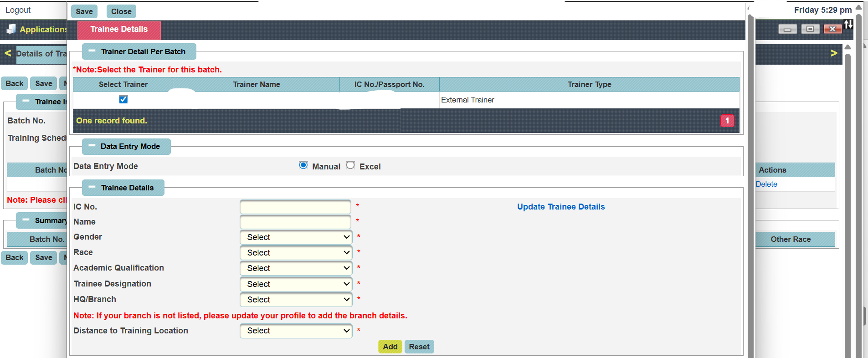The width and height of the screenshot is (868, 358).
Task: Click the Applications icon in the header
Action: pos(11,29)
